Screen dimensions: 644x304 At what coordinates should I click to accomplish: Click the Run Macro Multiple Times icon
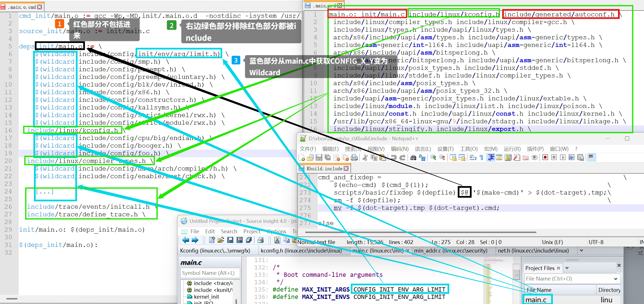(572, 158)
